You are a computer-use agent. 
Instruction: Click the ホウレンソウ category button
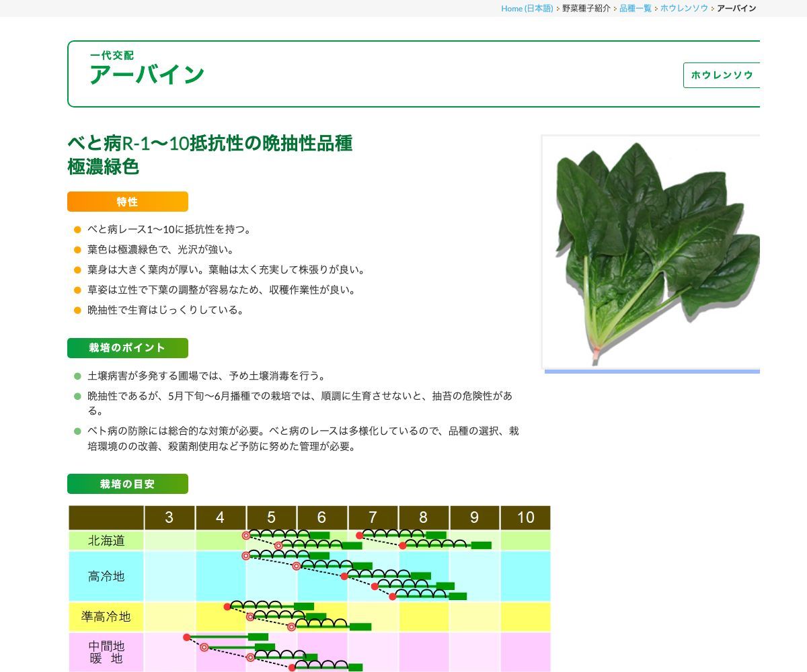click(722, 75)
